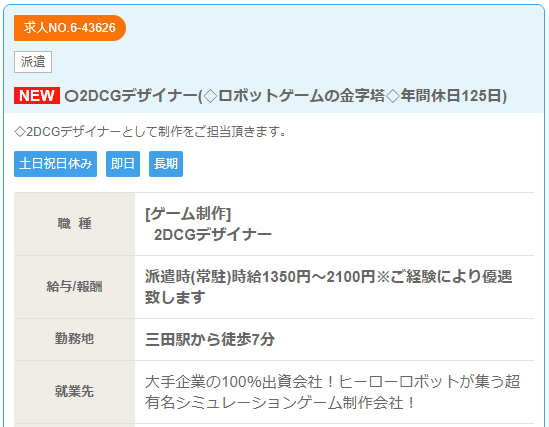Open the 2DCGデザイナー job title link
Viewport: 549px width, 427px height.
tap(286, 96)
